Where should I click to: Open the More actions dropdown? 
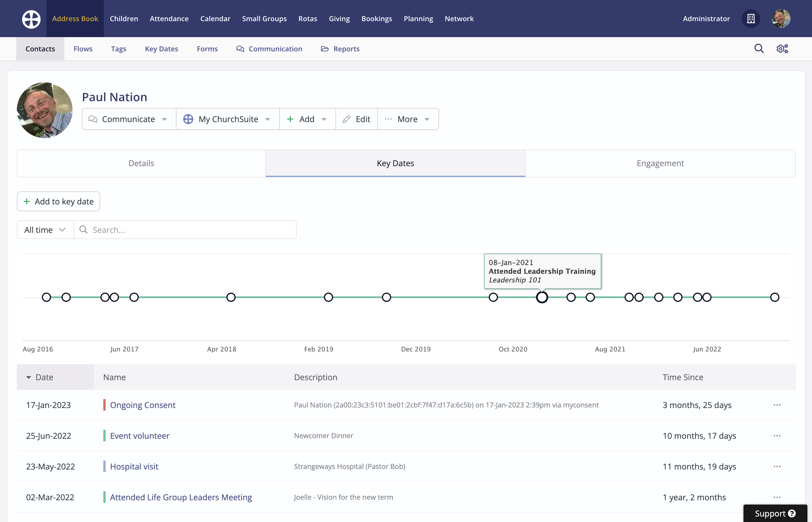(x=408, y=119)
